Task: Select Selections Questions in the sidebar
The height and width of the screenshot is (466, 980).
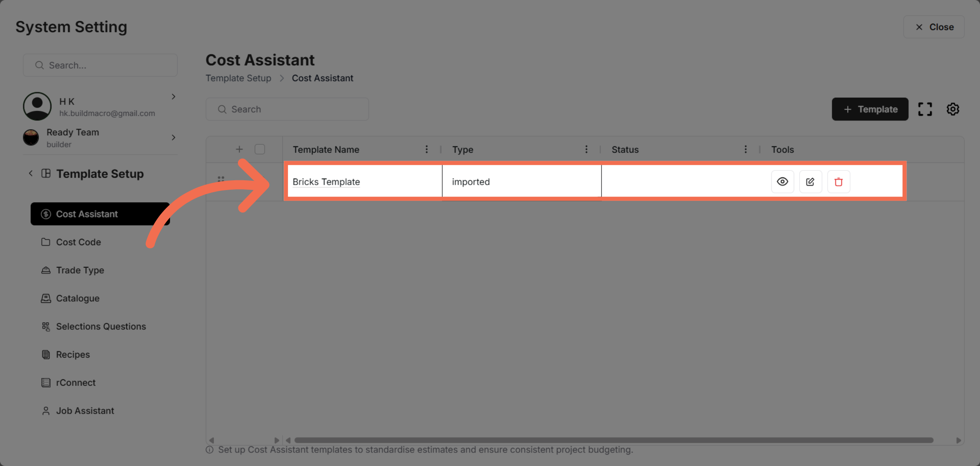Action: point(101,326)
